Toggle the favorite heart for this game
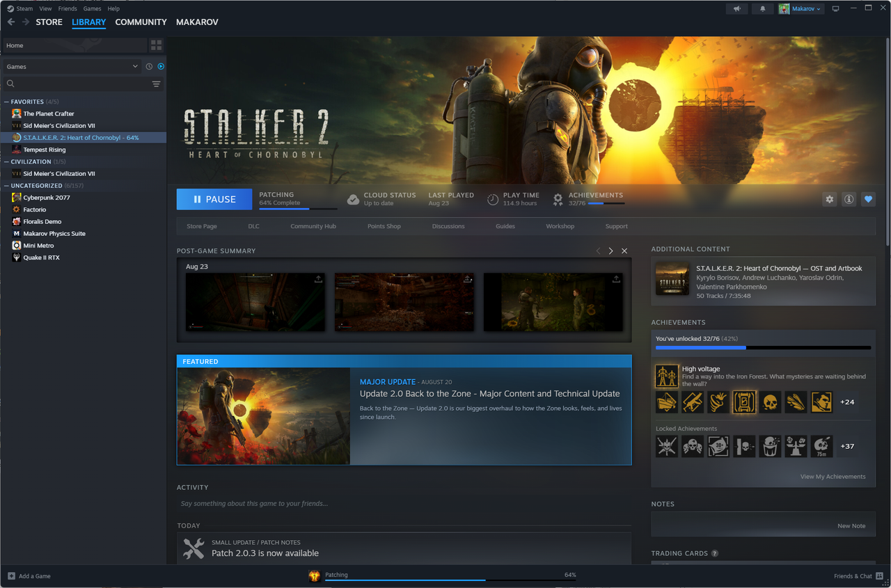The width and height of the screenshot is (891, 588). (868, 199)
